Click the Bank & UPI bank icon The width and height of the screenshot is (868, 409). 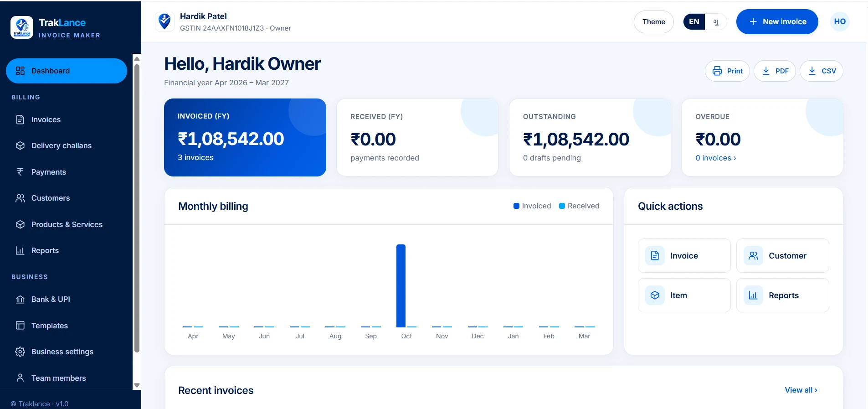(20, 299)
